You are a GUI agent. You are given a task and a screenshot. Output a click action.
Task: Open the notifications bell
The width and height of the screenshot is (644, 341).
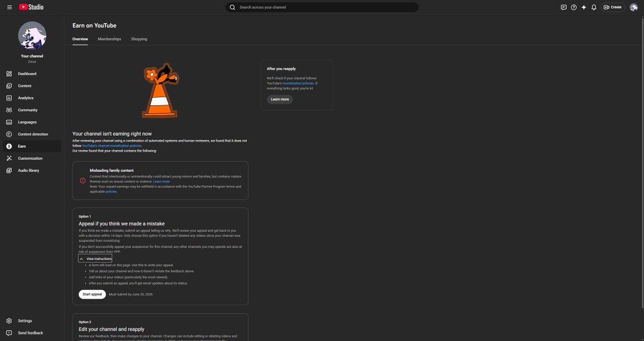click(594, 7)
